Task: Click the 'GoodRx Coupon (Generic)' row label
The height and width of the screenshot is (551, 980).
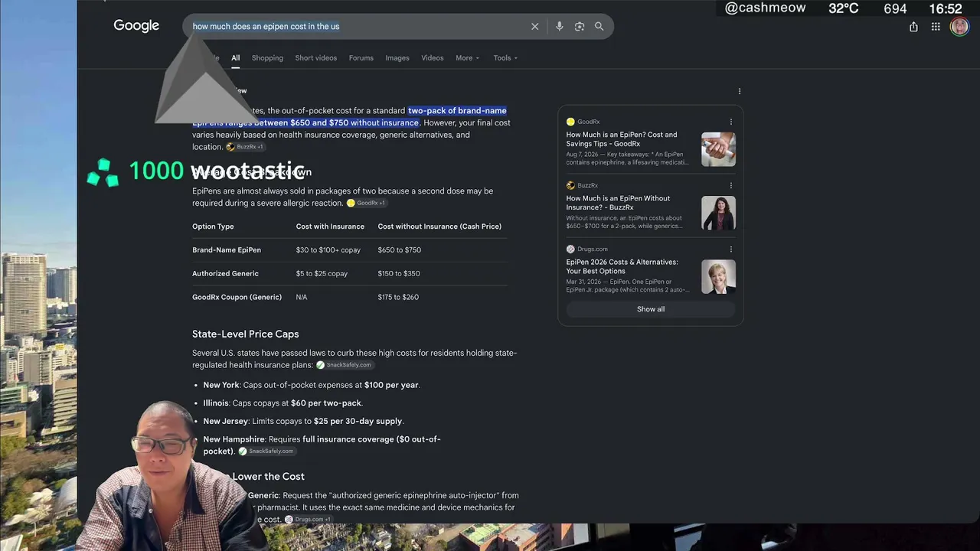Action: tap(237, 297)
